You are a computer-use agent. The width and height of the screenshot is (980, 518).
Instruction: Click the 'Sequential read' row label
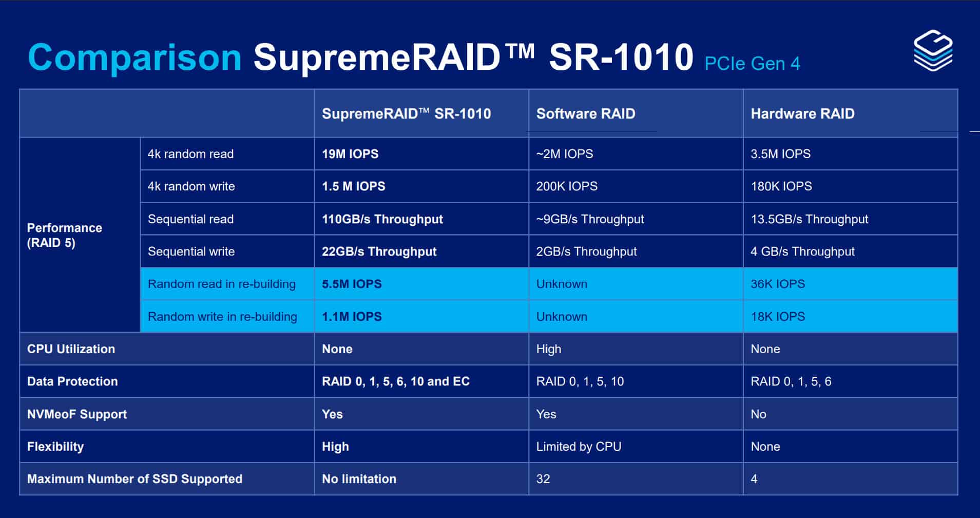[190, 219]
